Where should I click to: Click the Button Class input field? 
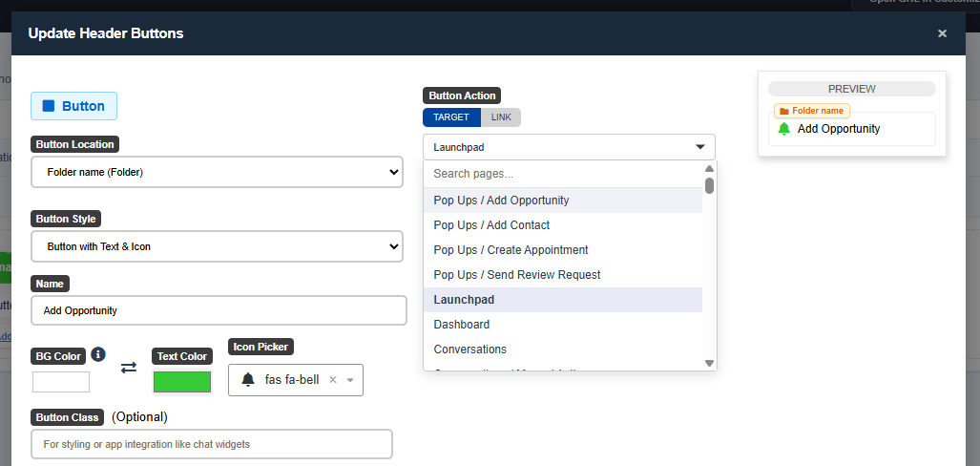tap(212, 444)
